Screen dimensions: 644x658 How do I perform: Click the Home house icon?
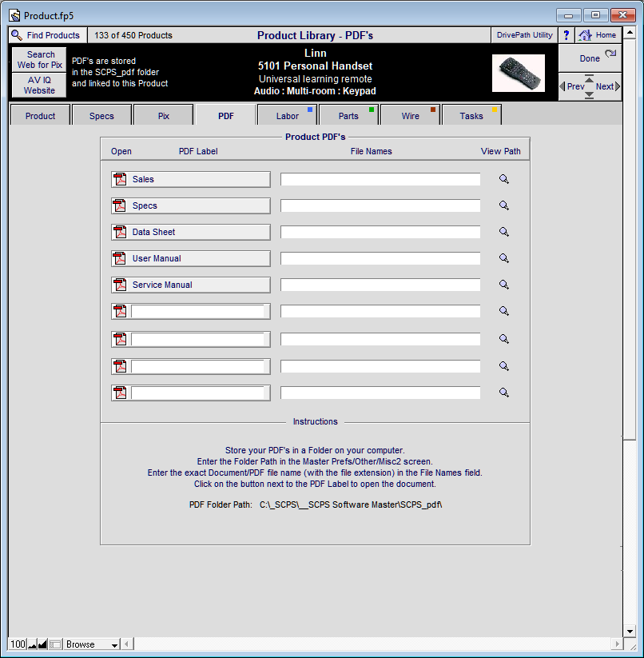pyautogui.click(x=585, y=35)
